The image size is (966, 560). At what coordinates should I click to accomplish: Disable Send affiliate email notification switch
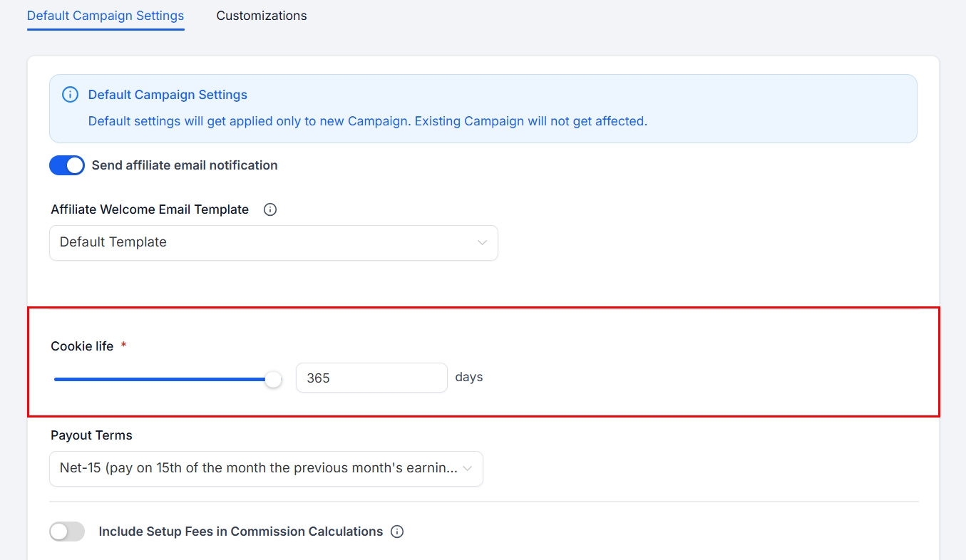(67, 165)
